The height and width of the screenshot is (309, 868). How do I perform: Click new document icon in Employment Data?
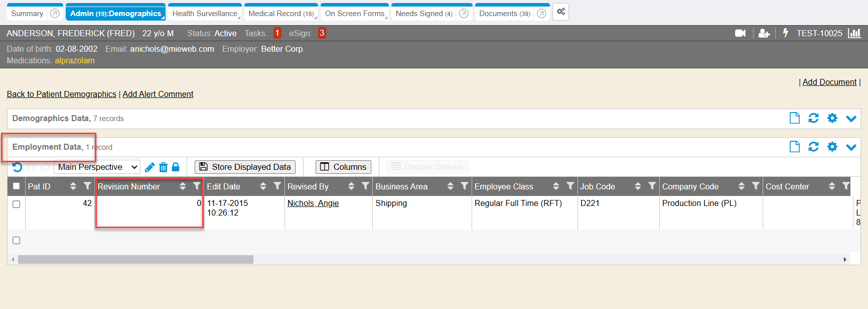point(794,147)
